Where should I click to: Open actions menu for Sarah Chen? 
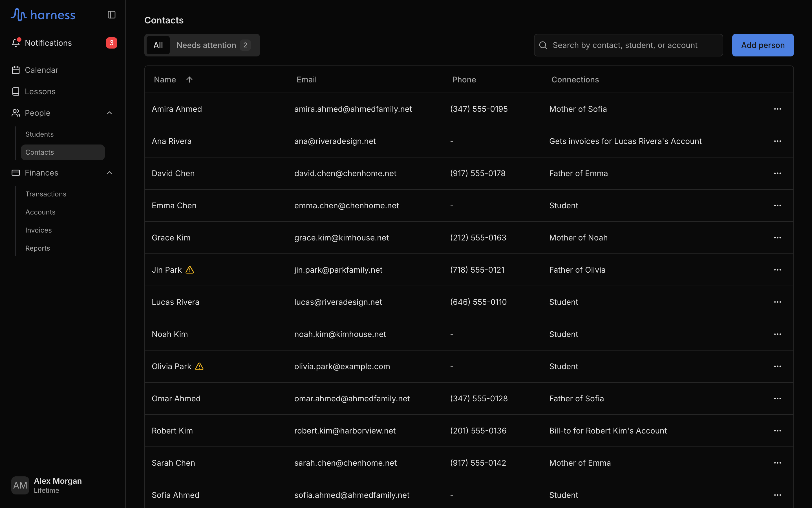[x=777, y=463]
